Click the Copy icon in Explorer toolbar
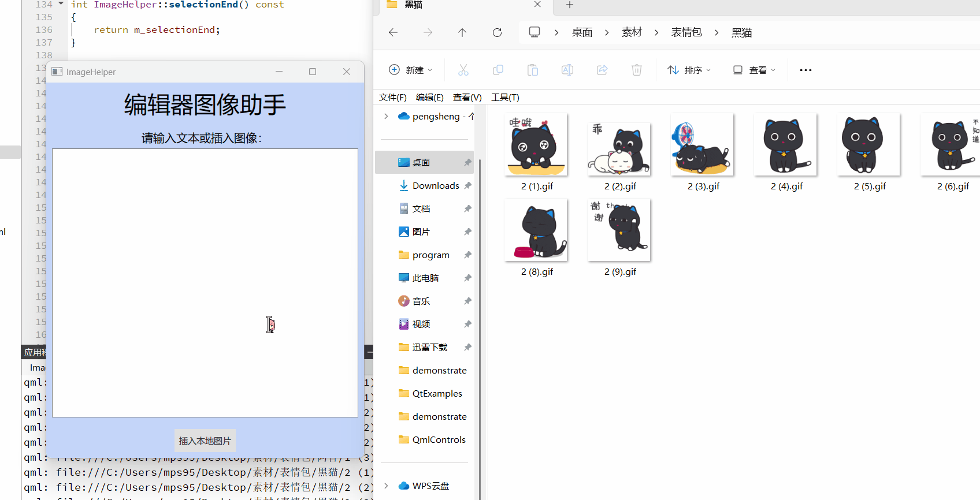 pyautogui.click(x=498, y=70)
